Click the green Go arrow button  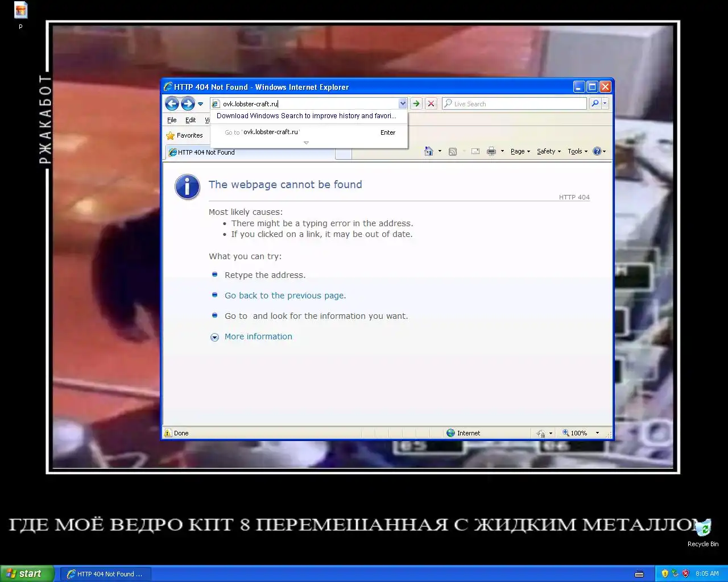tap(416, 103)
